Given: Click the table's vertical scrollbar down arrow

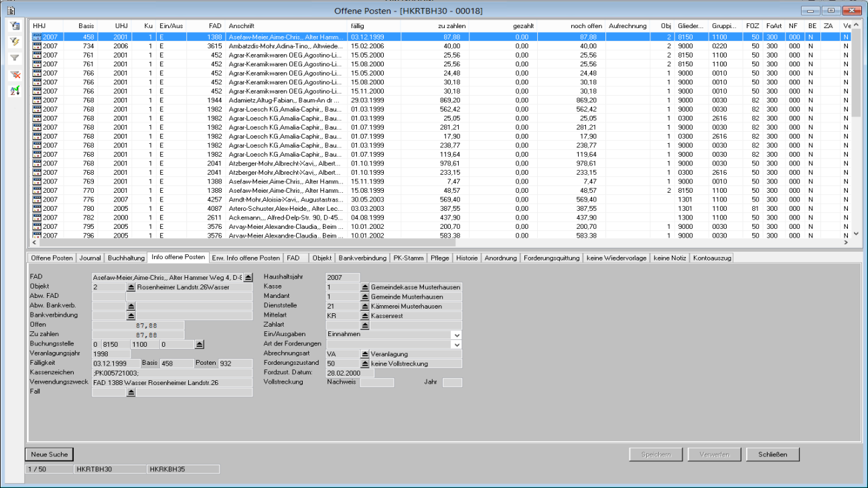Looking at the screenshot, I should 855,234.
